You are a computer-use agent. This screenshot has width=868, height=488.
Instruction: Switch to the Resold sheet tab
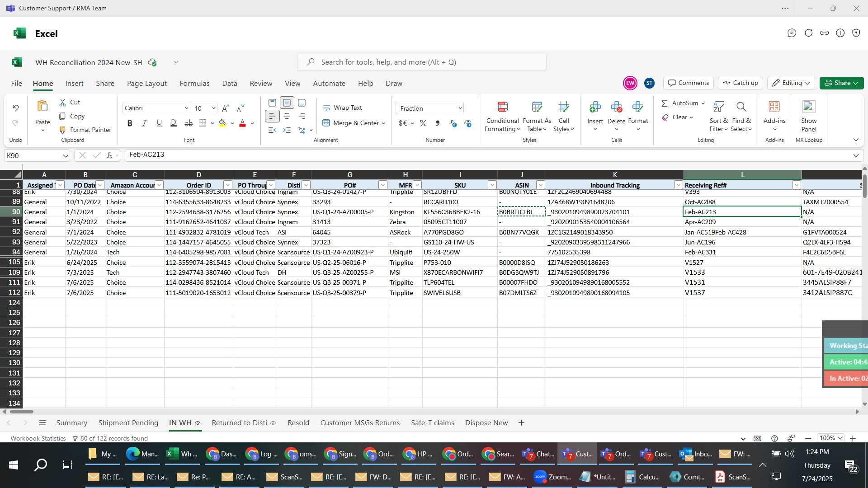[298, 423]
